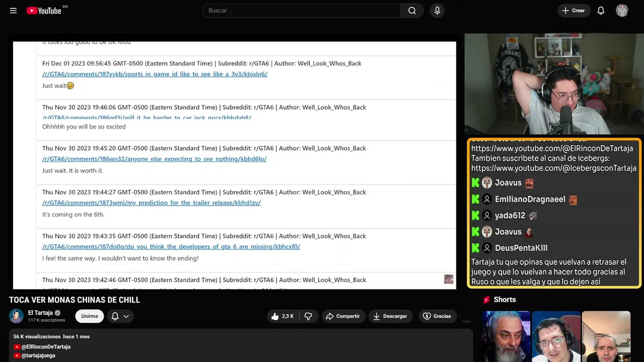The image size is (644, 362).
Task: Click the '117 K suscriptores' count
Action: (47, 320)
